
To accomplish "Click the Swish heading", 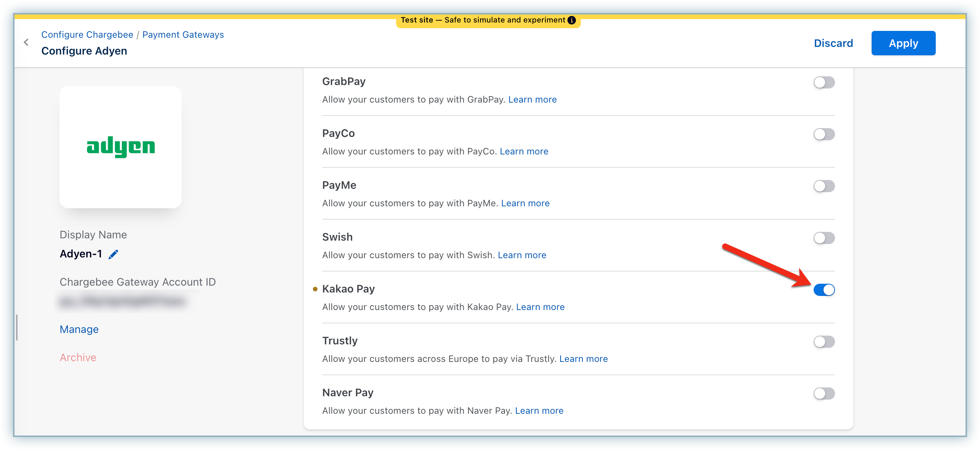I will tap(337, 237).
